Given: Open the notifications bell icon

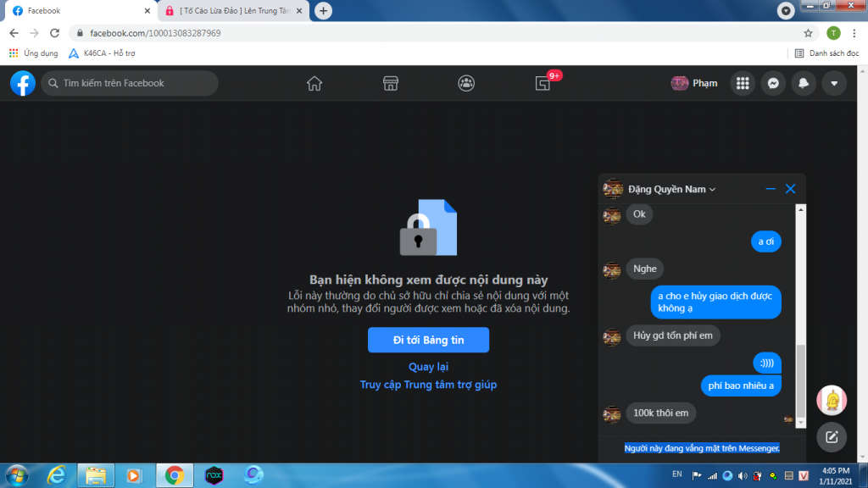Looking at the screenshot, I should [x=804, y=83].
